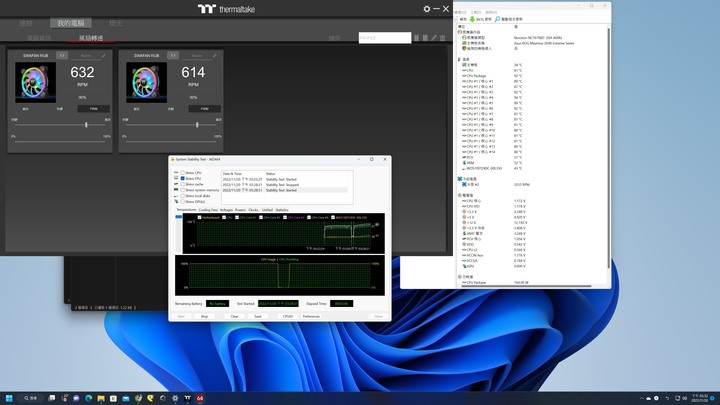This screenshot has height=405, width=720.
Task: Open Google Chrome from the taskbar
Action: tap(138, 398)
